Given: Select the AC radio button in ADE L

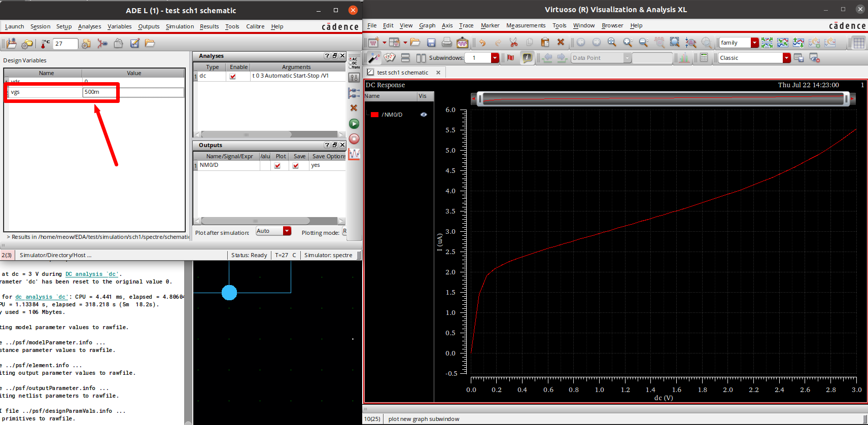Looking at the screenshot, I should pos(350,59).
